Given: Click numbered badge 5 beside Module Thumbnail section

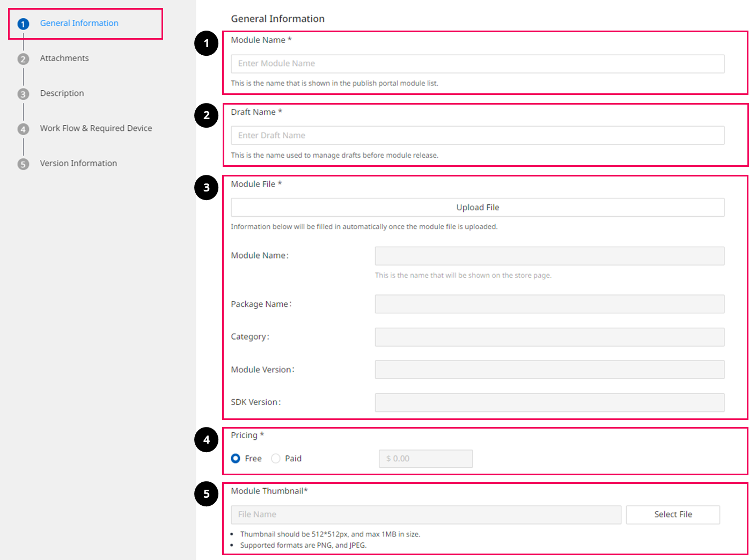Looking at the screenshot, I should [206, 495].
